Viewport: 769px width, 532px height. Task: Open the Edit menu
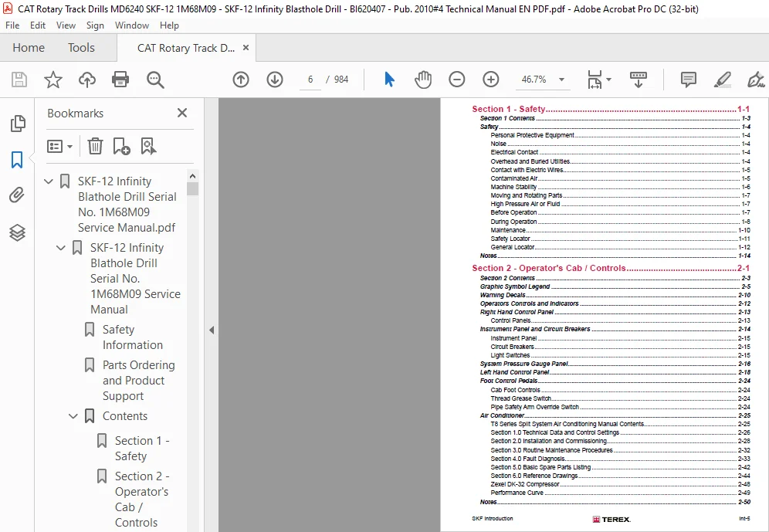pos(38,25)
